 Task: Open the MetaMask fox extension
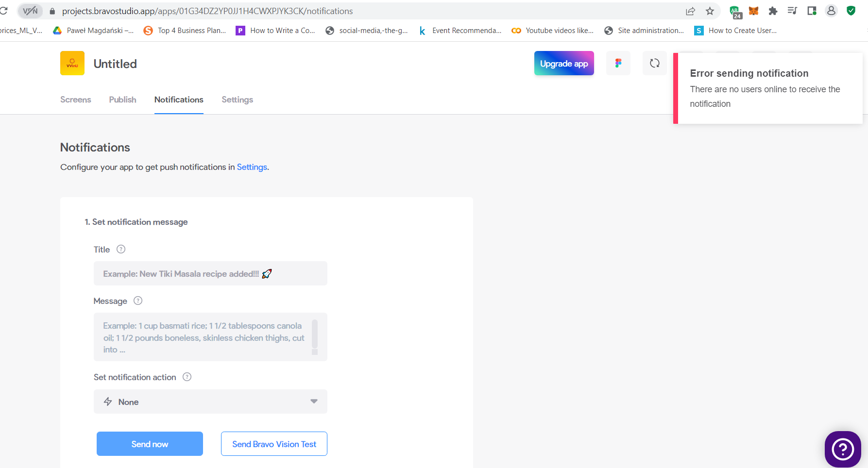[x=754, y=11]
